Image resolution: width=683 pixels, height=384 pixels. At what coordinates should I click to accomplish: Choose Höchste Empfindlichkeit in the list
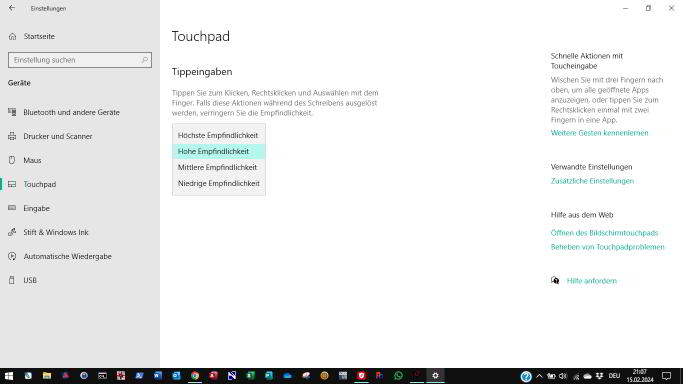(219, 135)
